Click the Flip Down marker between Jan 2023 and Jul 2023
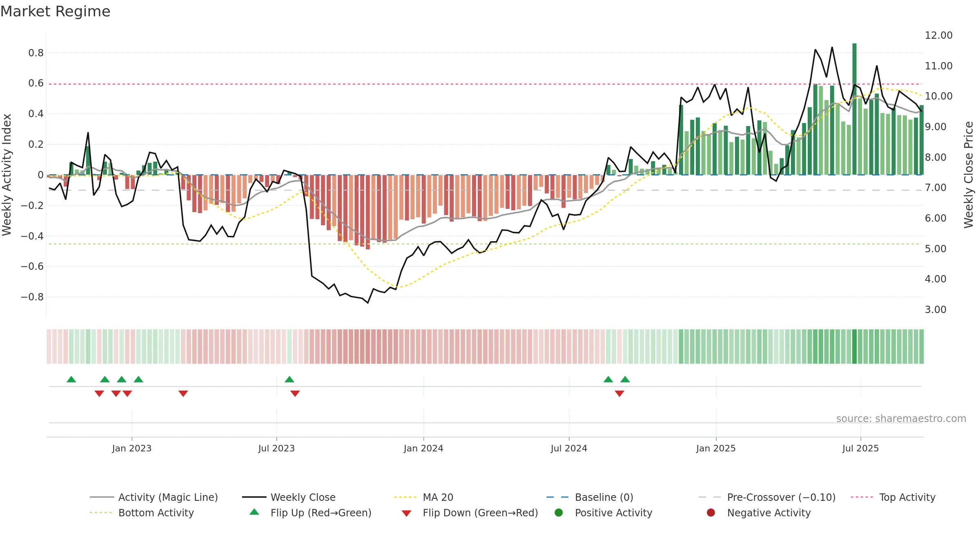This screenshot has height=551, width=980. click(x=183, y=393)
